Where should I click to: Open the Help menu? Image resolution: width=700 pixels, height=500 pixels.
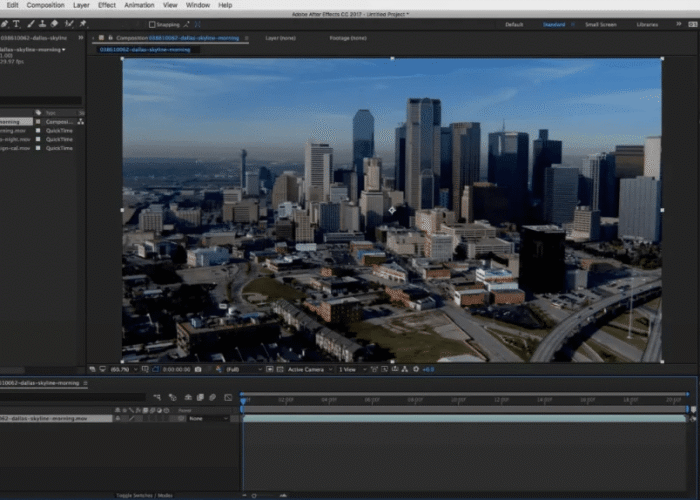pos(225,5)
